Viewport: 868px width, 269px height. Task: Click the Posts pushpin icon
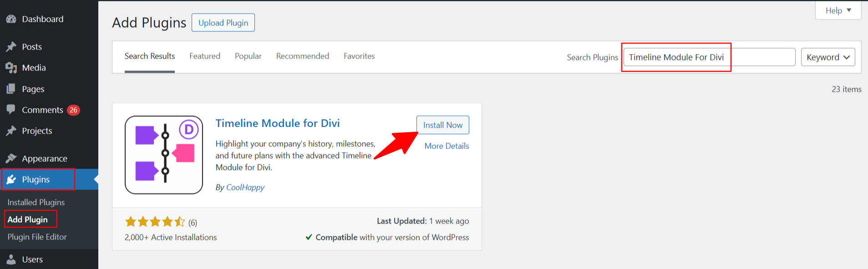pos(11,47)
